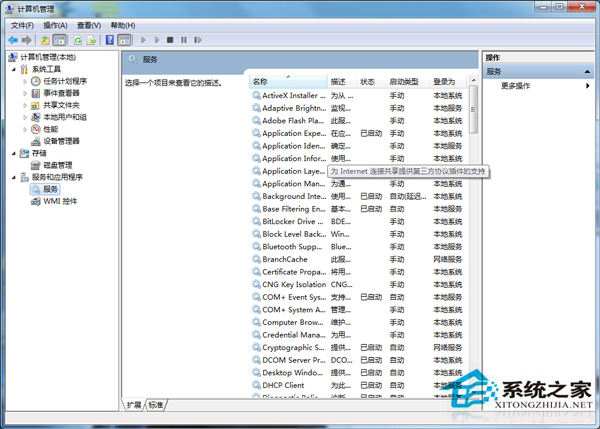Click the gear icon of ActiveX Installer service
The image size is (600, 429).
[x=256, y=95]
